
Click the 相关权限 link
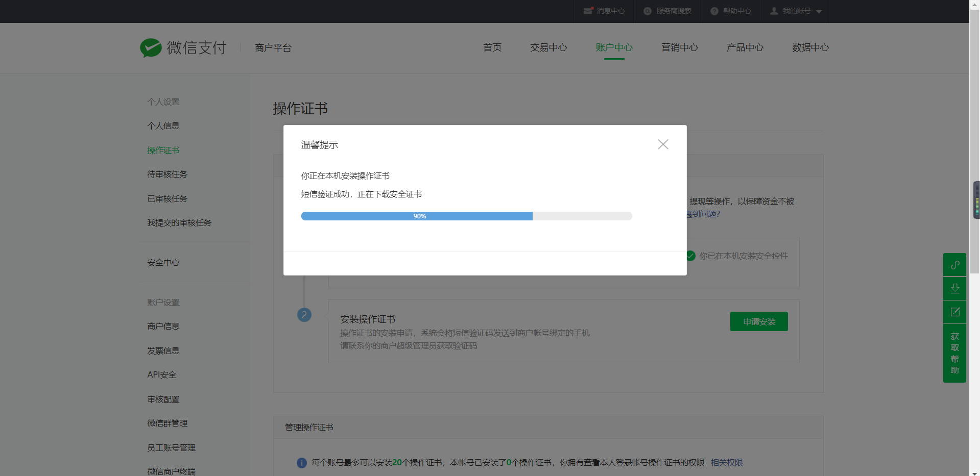(x=727, y=463)
